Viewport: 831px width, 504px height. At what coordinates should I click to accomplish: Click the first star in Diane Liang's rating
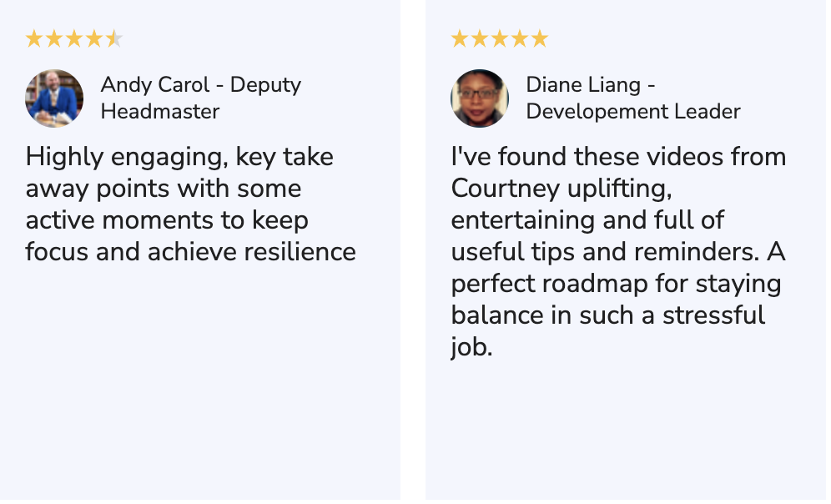click(x=460, y=38)
